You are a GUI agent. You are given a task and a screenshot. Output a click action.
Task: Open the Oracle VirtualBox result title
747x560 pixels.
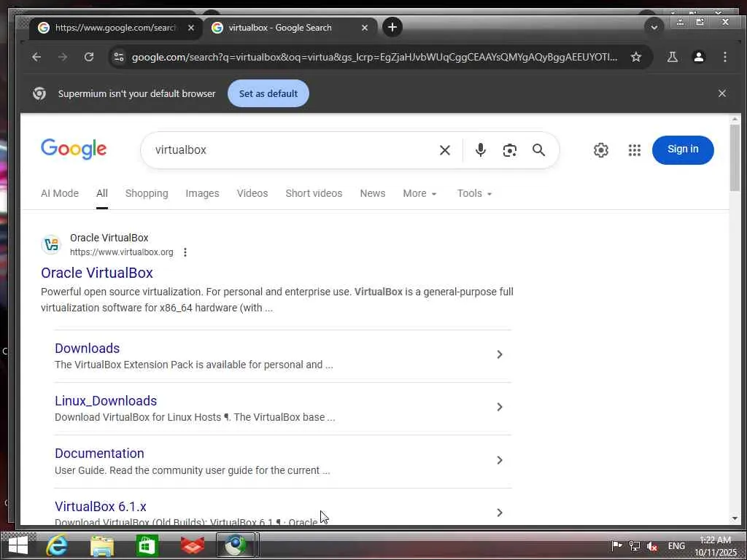(x=97, y=273)
